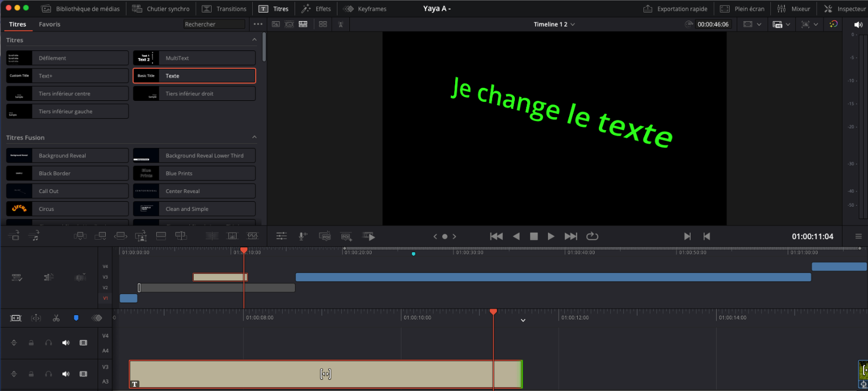This screenshot has height=391, width=868.
Task: Click the Rechercher search field
Action: 214,24
